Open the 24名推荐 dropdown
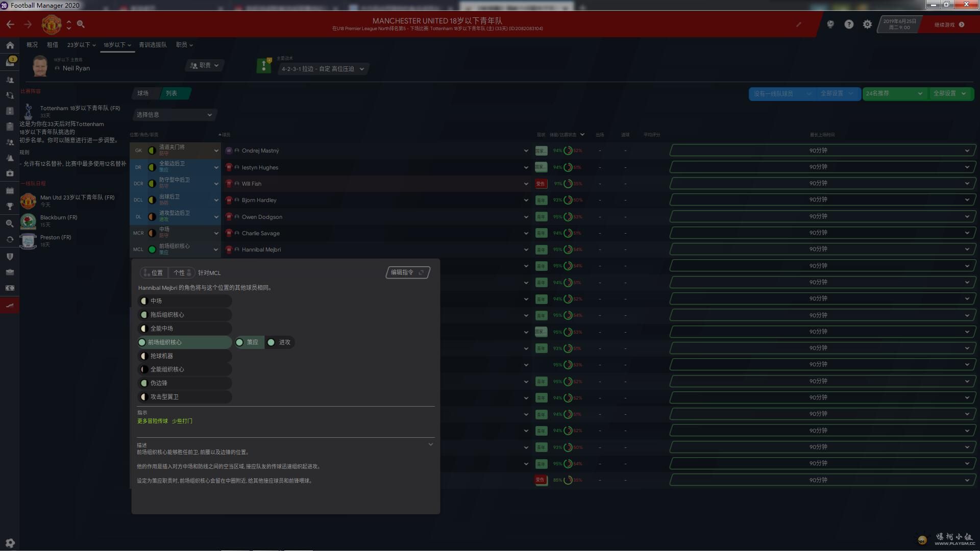The image size is (980, 551). 894,93
